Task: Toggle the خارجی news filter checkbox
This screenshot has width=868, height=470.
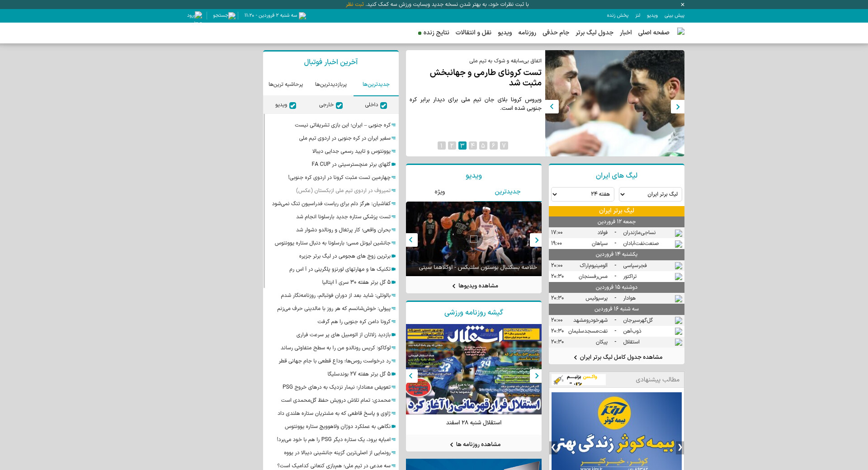Action: pyautogui.click(x=339, y=105)
